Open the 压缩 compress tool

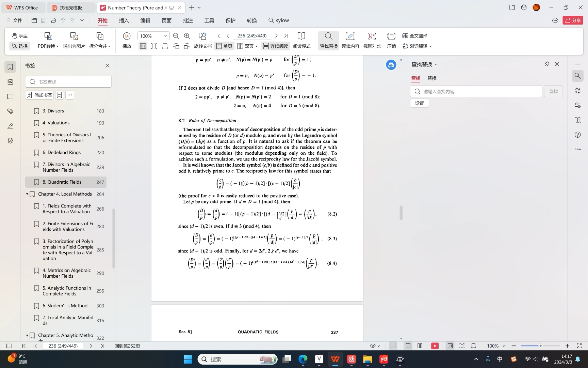391,40
